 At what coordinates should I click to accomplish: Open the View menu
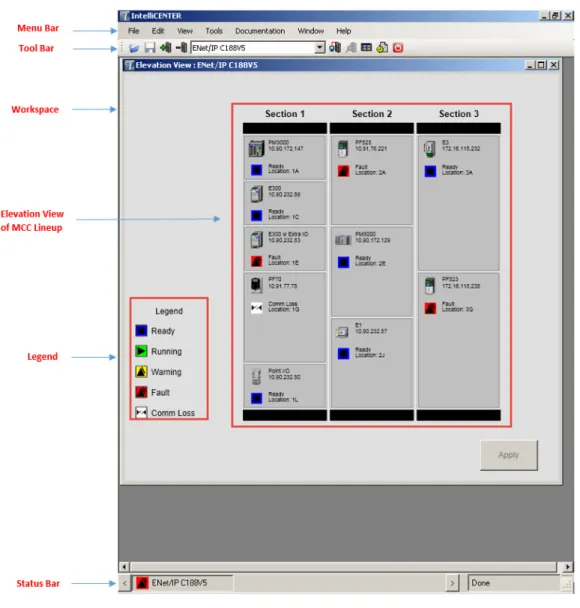pyautogui.click(x=185, y=31)
